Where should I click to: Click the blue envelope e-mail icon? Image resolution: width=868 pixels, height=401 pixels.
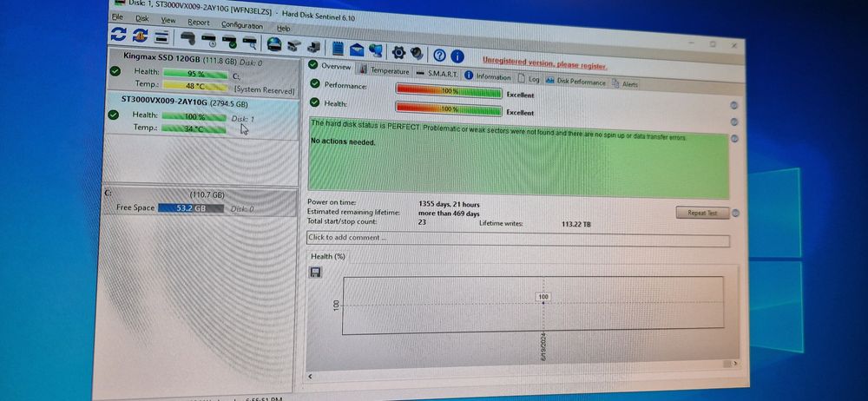[x=357, y=49]
